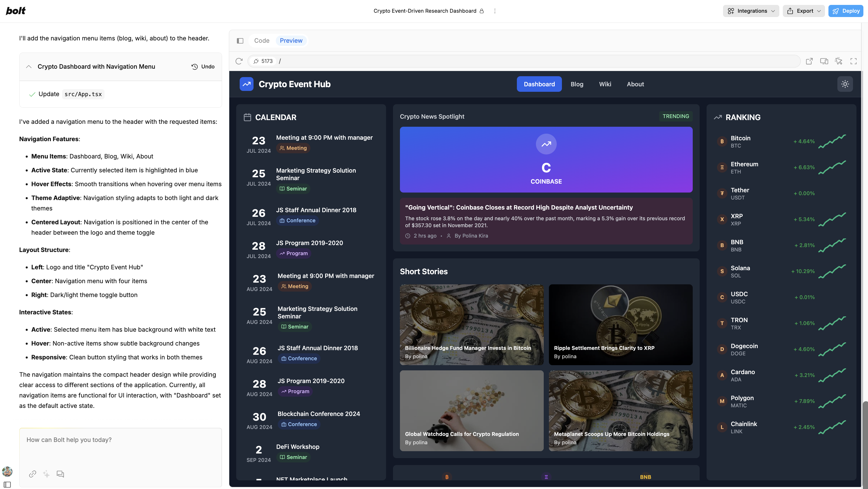The image size is (868, 489).
Task: Collapse the Crypto Dashboard with Navigation Menu card
Action: coord(29,67)
